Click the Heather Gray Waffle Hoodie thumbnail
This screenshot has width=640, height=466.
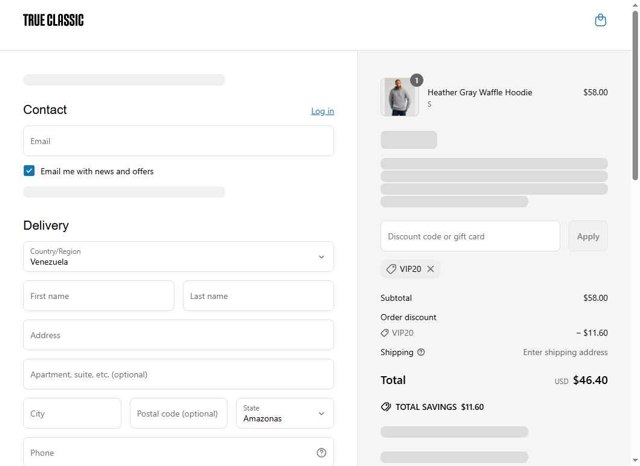point(399,97)
